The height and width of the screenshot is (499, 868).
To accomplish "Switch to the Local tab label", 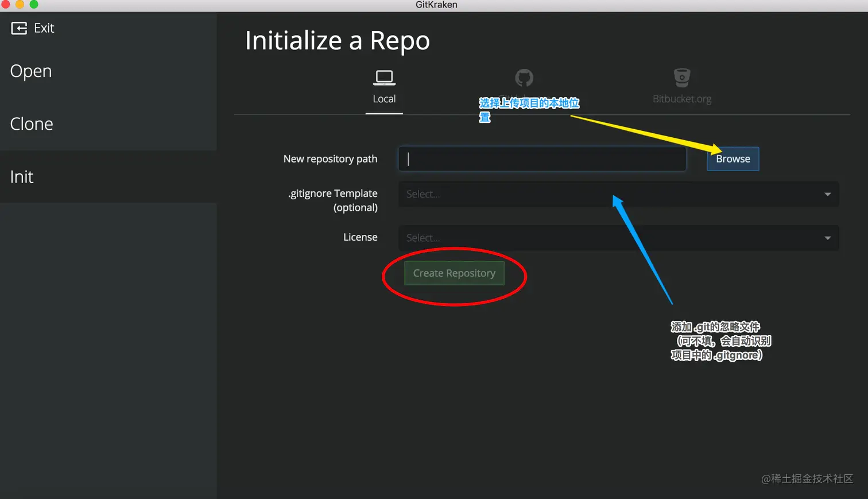I will click(384, 99).
